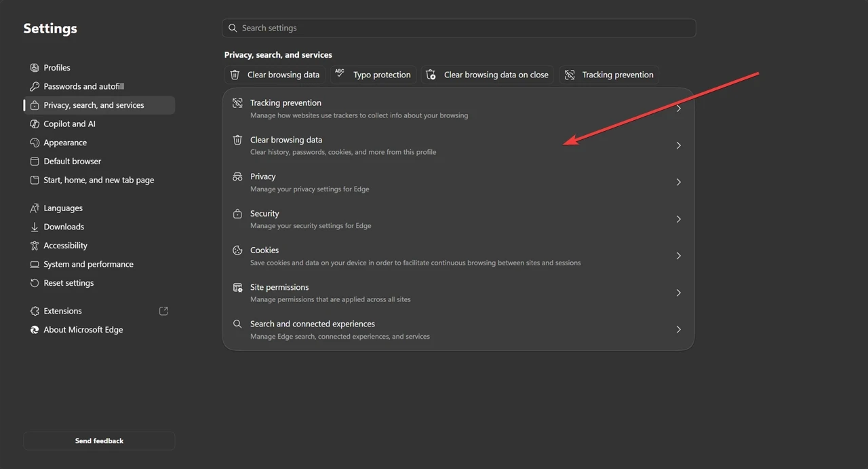
Task: Click the Privacy row glasses icon
Action: [x=237, y=176]
